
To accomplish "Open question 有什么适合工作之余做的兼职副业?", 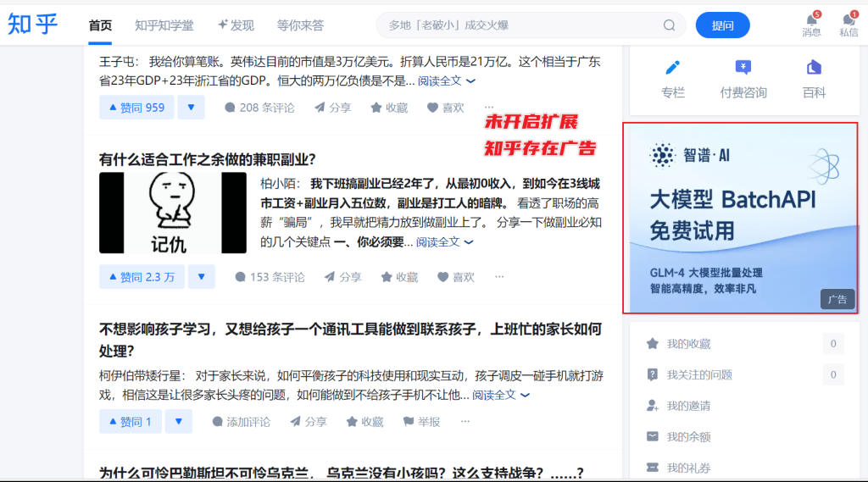I will pyautogui.click(x=207, y=160).
